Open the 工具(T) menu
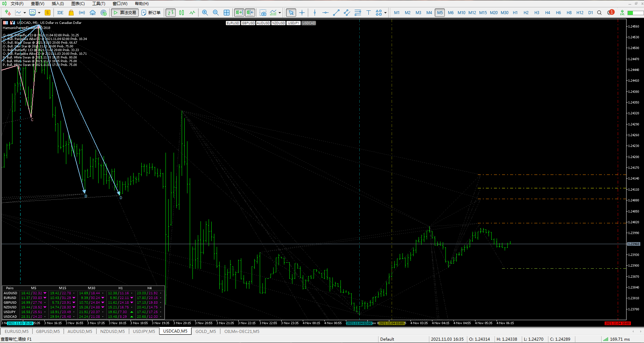This screenshot has width=644, height=343. (99, 4)
